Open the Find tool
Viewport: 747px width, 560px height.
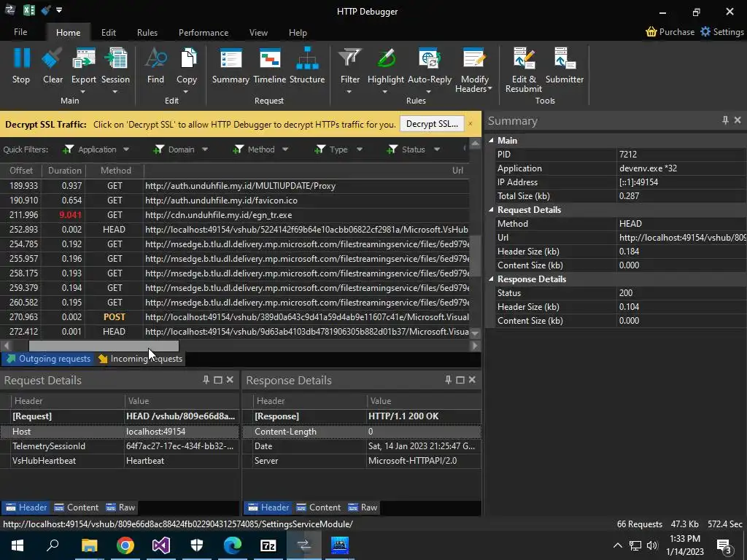tap(155, 58)
